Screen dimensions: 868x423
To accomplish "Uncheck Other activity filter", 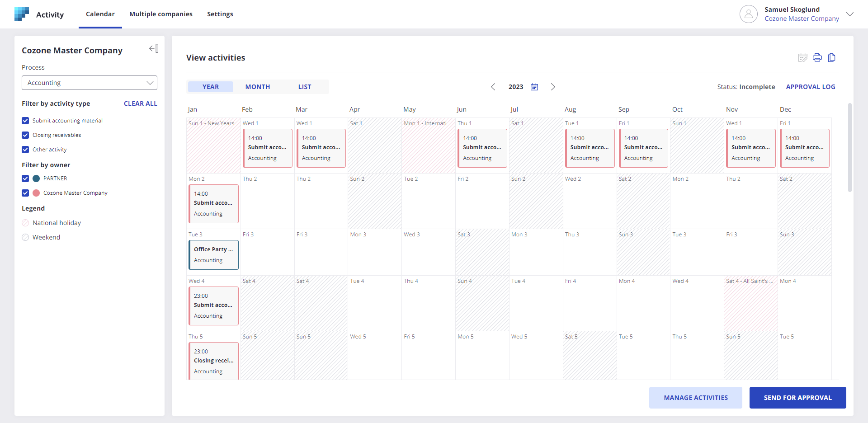I will (x=25, y=150).
